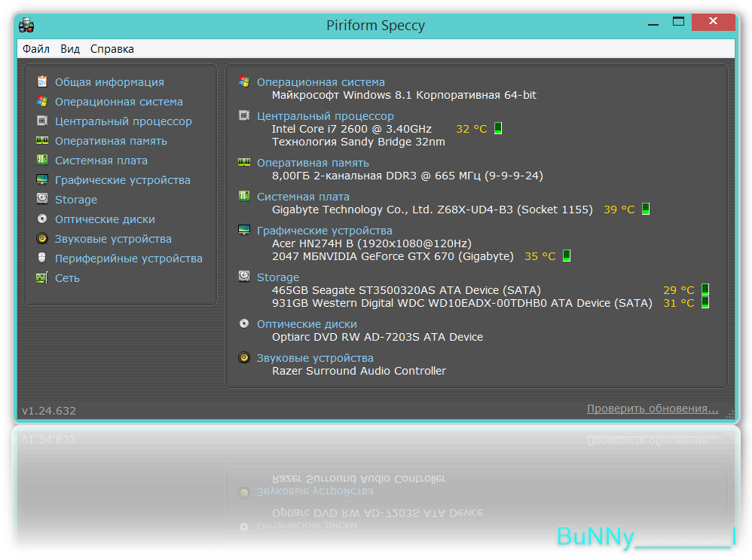752x560 pixels.
Task: Click the Optiarc DVD RW device text
Action: (x=378, y=338)
